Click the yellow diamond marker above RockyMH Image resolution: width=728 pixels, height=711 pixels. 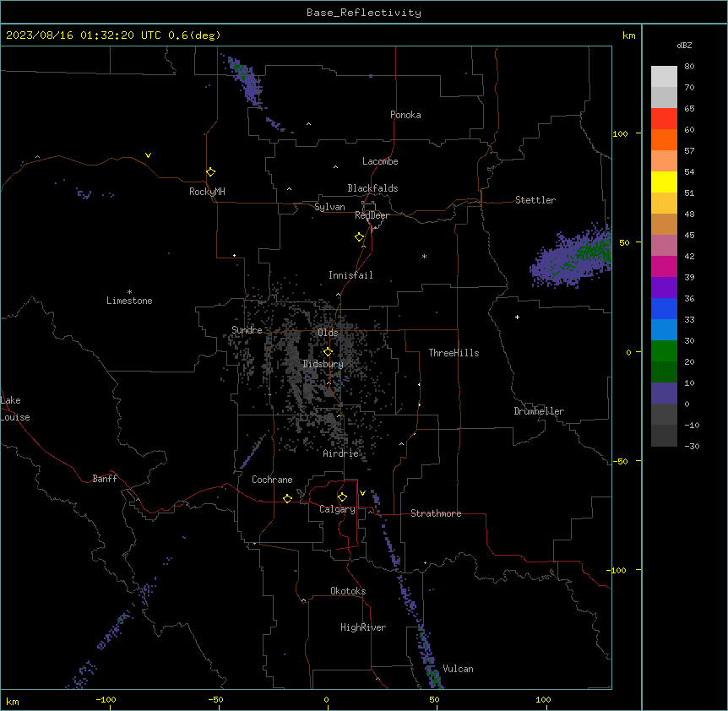coord(211,172)
